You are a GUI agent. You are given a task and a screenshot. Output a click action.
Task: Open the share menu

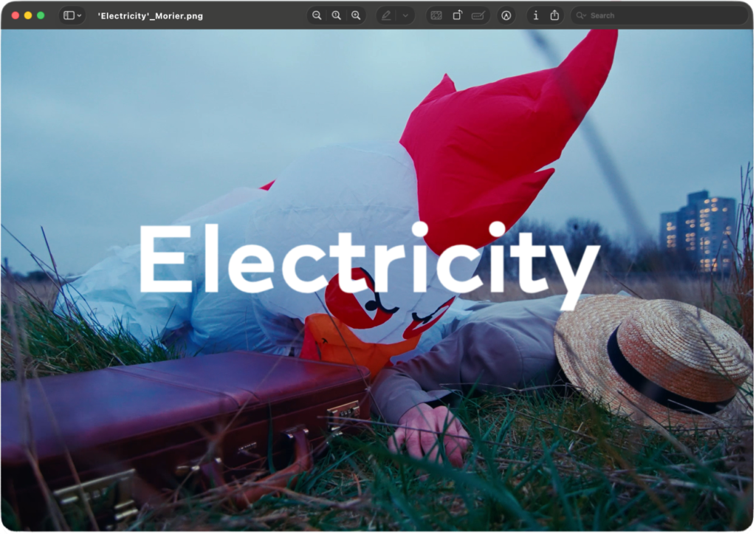click(x=554, y=16)
